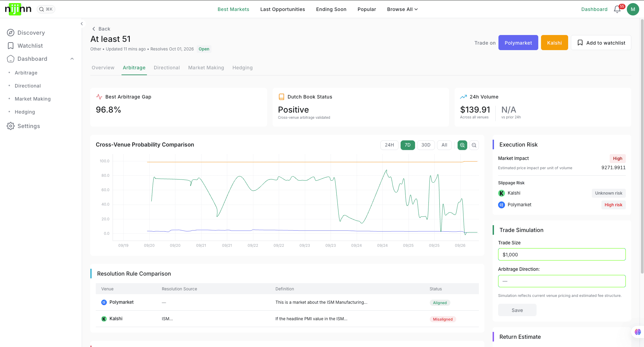
Task: Open the Arbitrage Direction dropdown
Action: [562, 281]
